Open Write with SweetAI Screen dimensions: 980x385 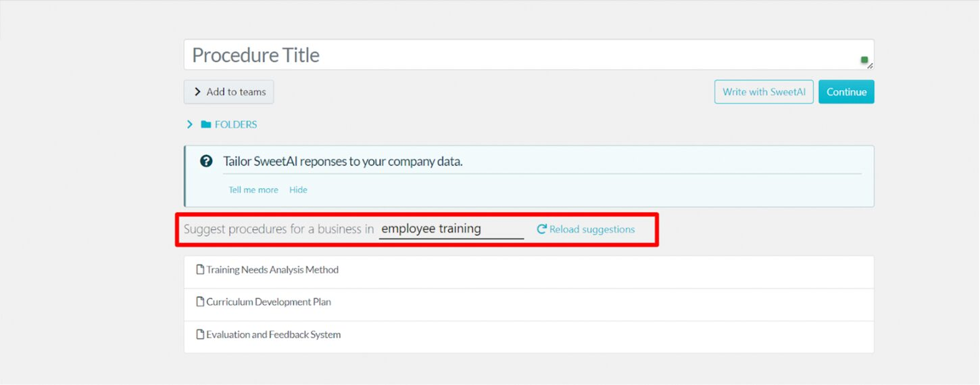coord(764,92)
